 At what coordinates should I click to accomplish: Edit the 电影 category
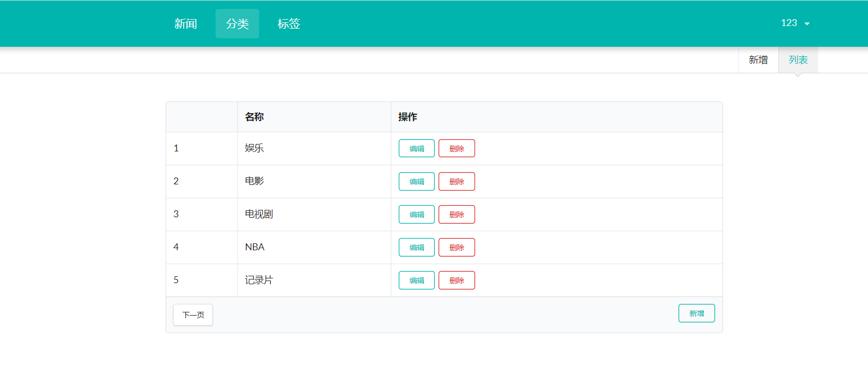point(417,181)
